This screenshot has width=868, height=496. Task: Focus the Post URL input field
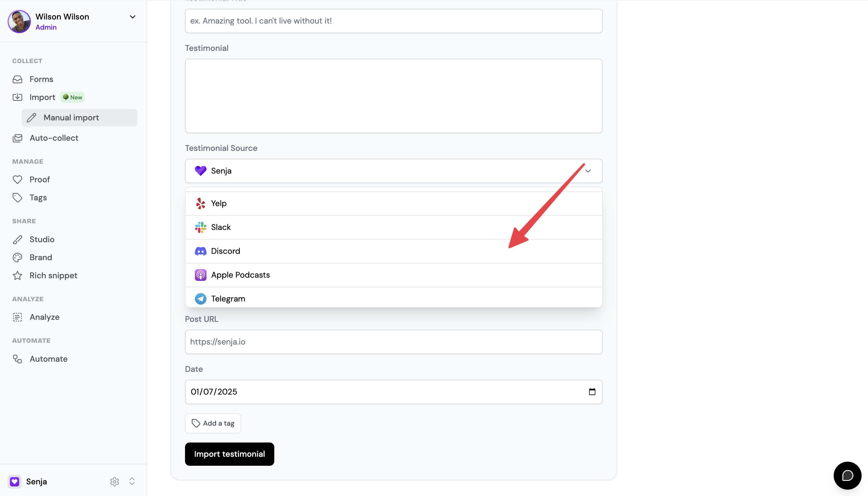tap(394, 342)
